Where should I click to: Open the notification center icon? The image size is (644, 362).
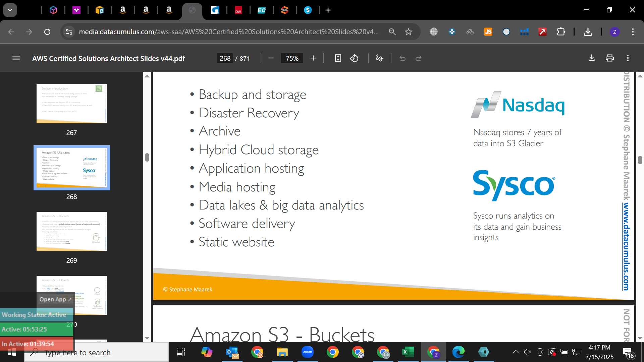pos(629,353)
